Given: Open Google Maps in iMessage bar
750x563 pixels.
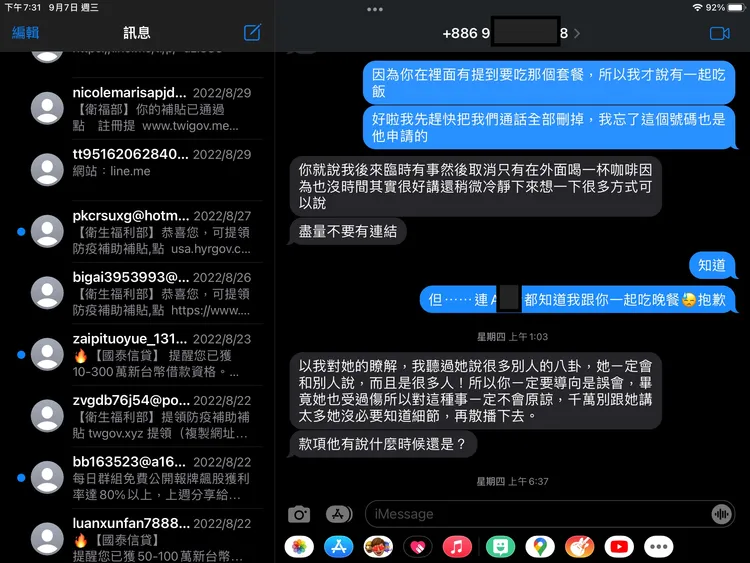Looking at the screenshot, I should click(x=540, y=547).
